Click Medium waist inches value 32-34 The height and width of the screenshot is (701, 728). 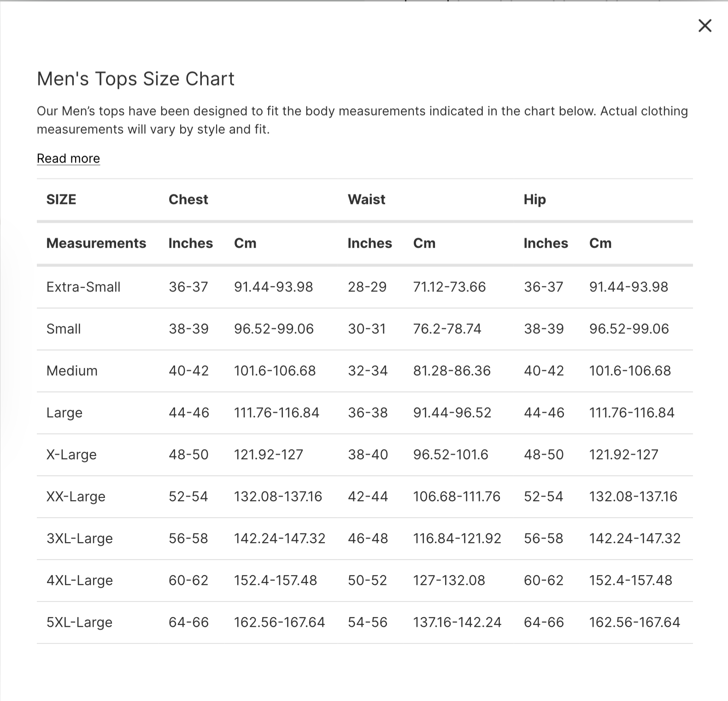coord(368,371)
